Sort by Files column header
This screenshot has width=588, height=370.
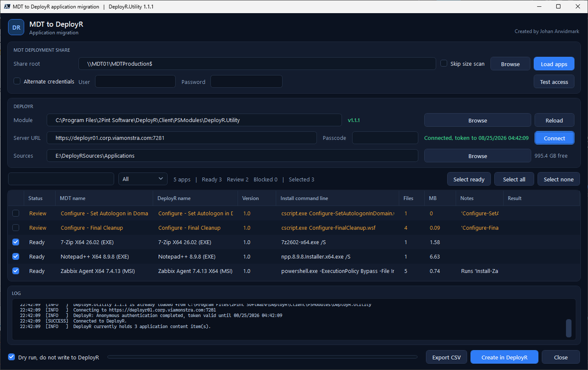click(412, 198)
